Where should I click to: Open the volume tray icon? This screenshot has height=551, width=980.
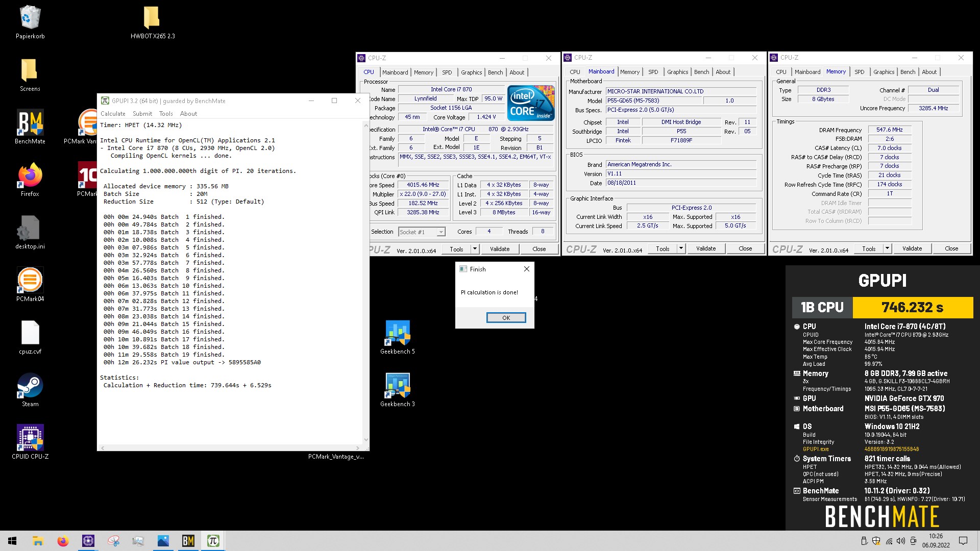[x=900, y=541]
